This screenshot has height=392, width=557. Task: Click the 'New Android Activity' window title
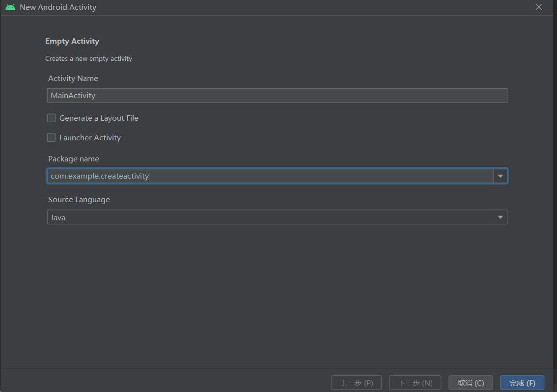pos(58,7)
